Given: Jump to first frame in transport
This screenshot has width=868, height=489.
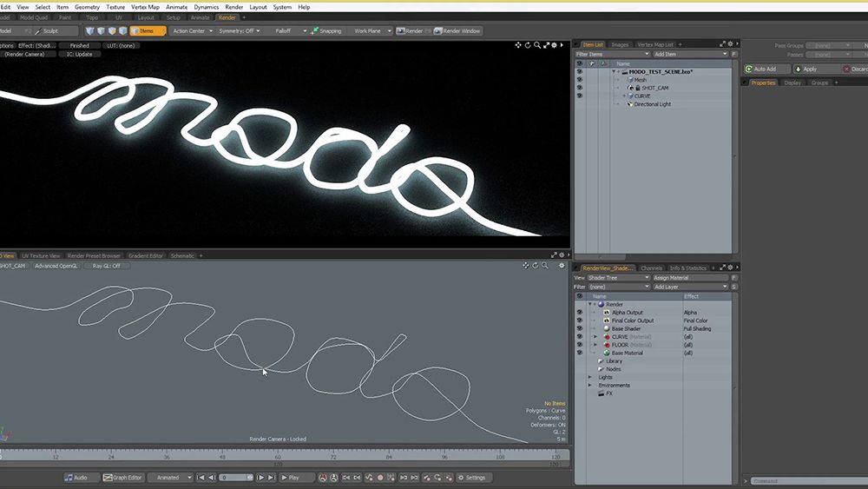Looking at the screenshot, I should pos(201,478).
